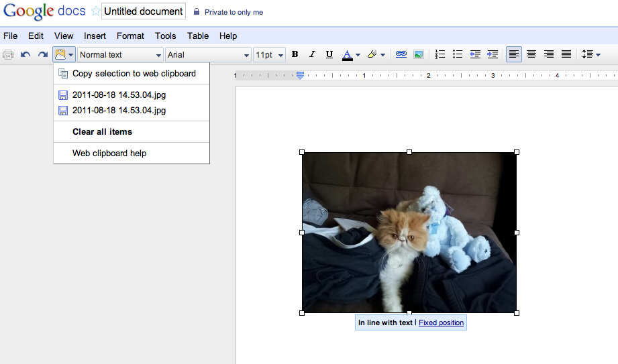Open the Normal text style dropdown
The height and width of the screenshot is (364, 618).
pos(121,55)
